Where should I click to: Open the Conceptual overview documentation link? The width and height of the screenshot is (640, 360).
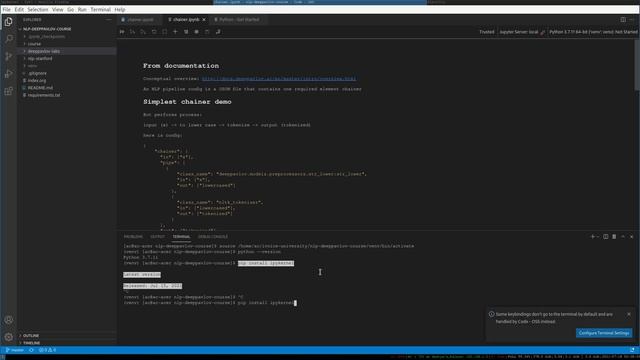click(x=279, y=78)
